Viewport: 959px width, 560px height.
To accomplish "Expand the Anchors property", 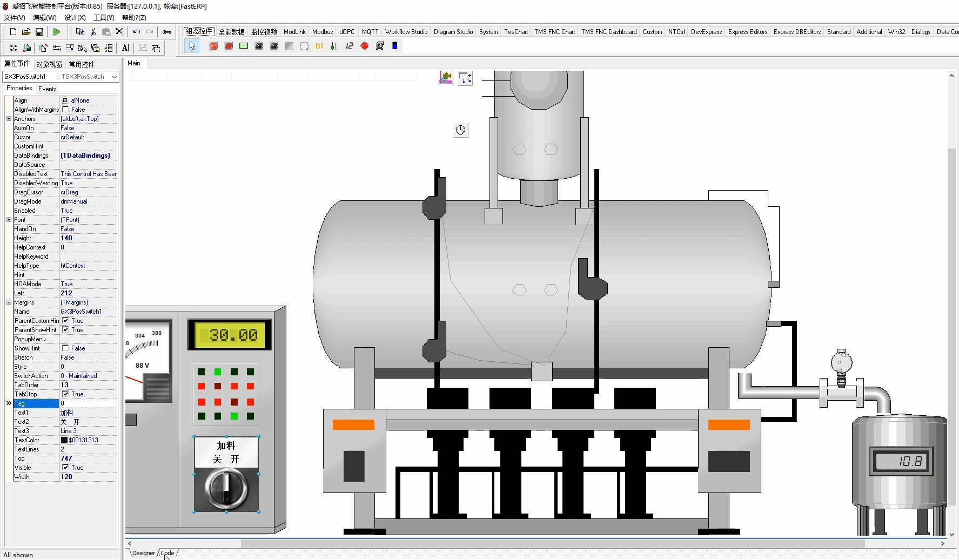I will pos(9,118).
